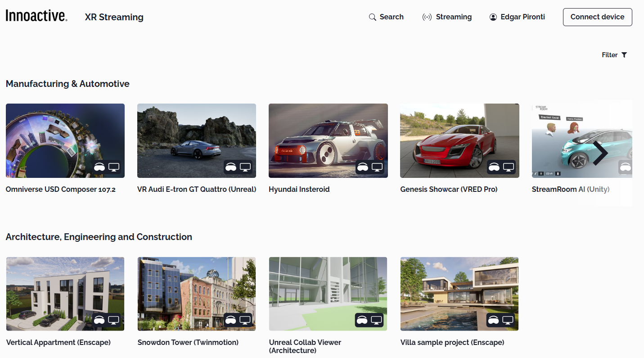
Task: Click the Streaming broadcast icon
Action: [427, 17]
